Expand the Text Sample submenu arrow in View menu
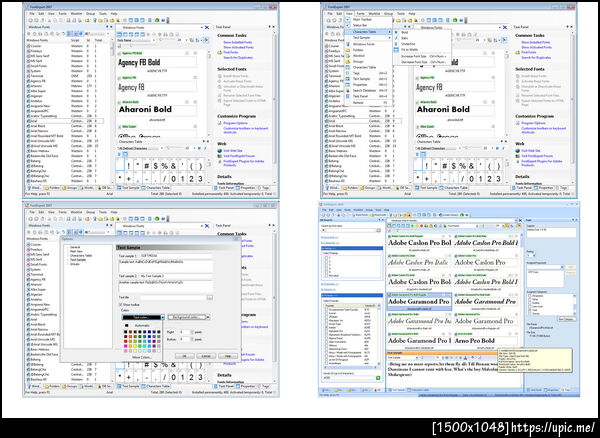Screen dimensions: 600x438 pyautogui.click(x=390, y=37)
